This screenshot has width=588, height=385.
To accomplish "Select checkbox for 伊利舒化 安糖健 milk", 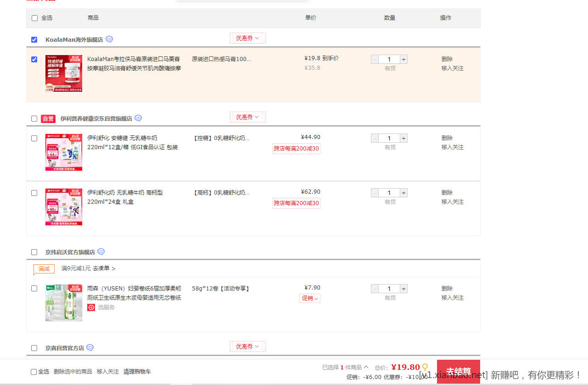I will 34,138.
